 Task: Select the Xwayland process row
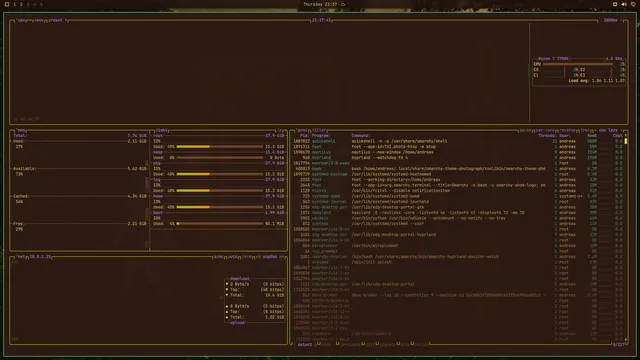click(x=458, y=213)
